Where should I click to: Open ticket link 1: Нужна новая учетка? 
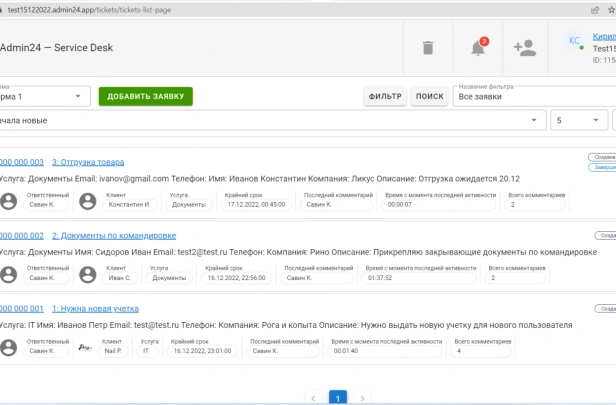[95, 309]
